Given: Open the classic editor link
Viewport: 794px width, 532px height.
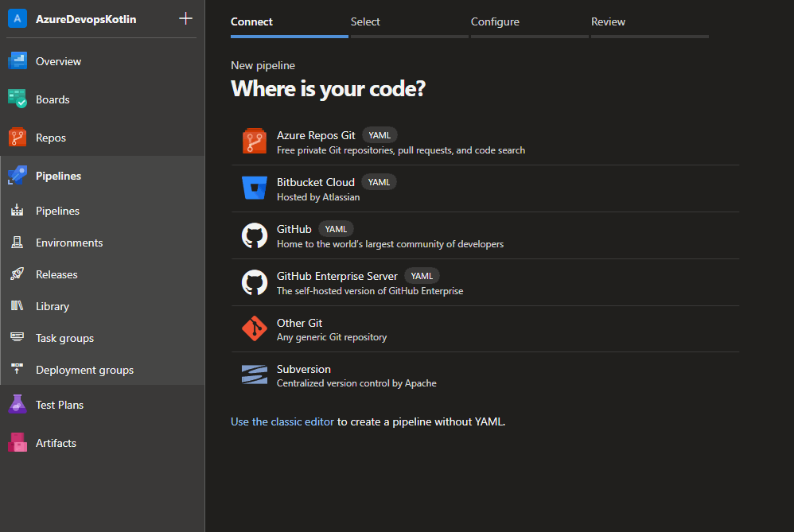Looking at the screenshot, I should (x=282, y=421).
